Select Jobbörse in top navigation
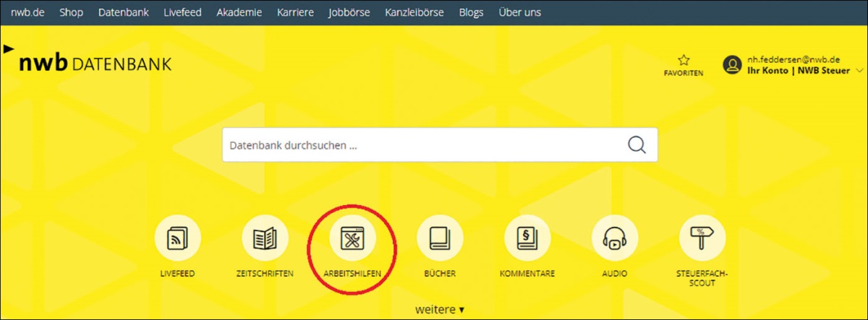868x320 pixels. click(349, 12)
